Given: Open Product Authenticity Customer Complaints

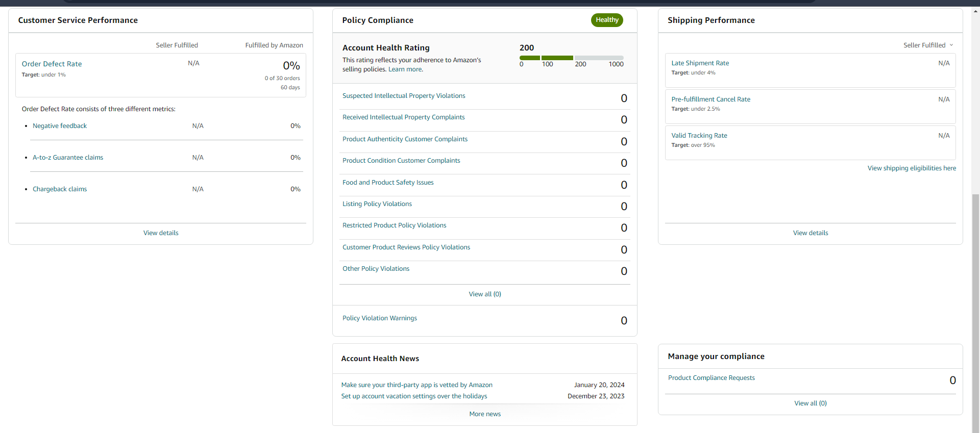Looking at the screenshot, I should coord(405,139).
